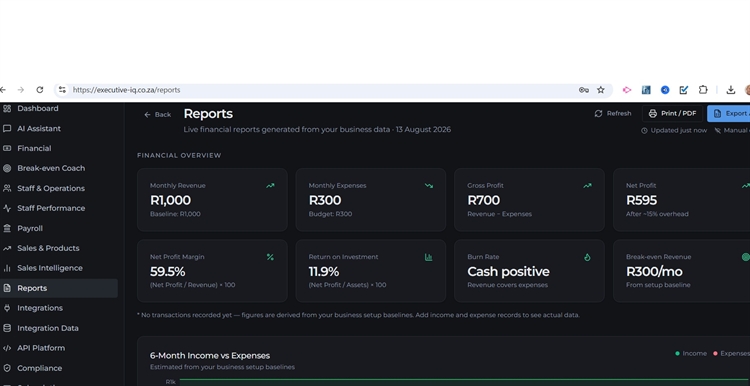The image size is (750, 386).
Task: Click the Staff Performance pulse icon
Action: tap(7, 208)
